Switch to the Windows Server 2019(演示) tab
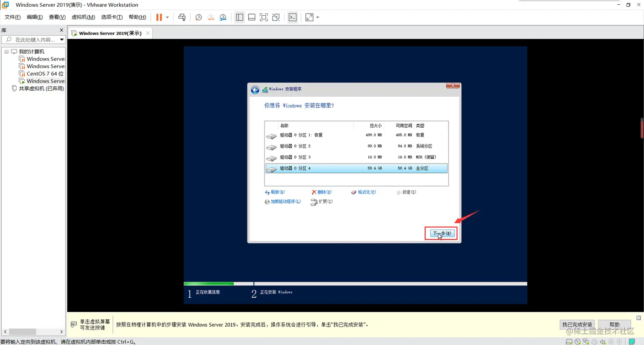 click(x=112, y=33)
